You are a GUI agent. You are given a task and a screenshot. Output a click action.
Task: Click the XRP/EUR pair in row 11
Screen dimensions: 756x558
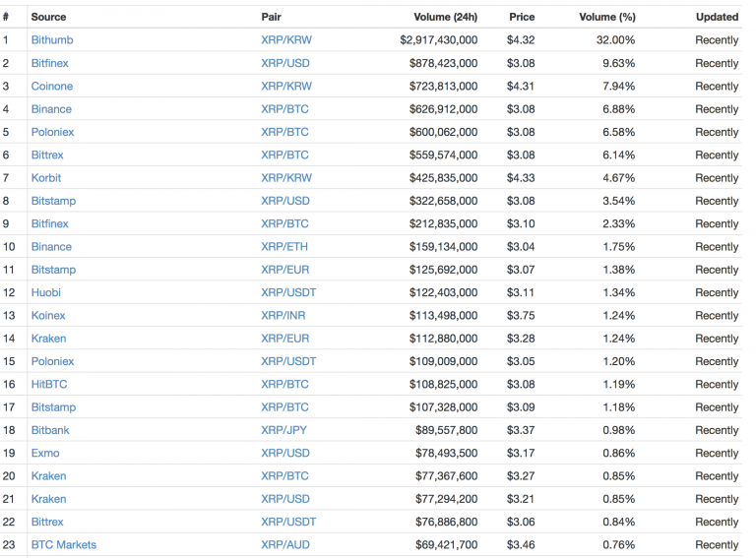285,270
